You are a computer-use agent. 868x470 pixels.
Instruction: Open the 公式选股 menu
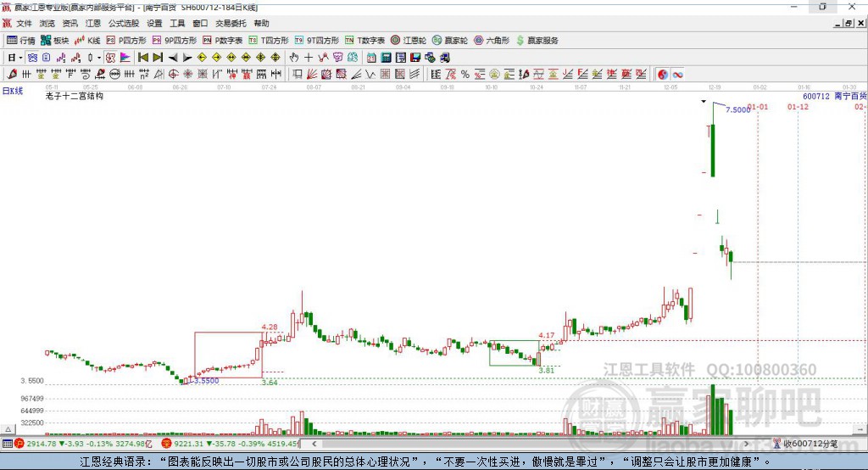pos(124,23)
